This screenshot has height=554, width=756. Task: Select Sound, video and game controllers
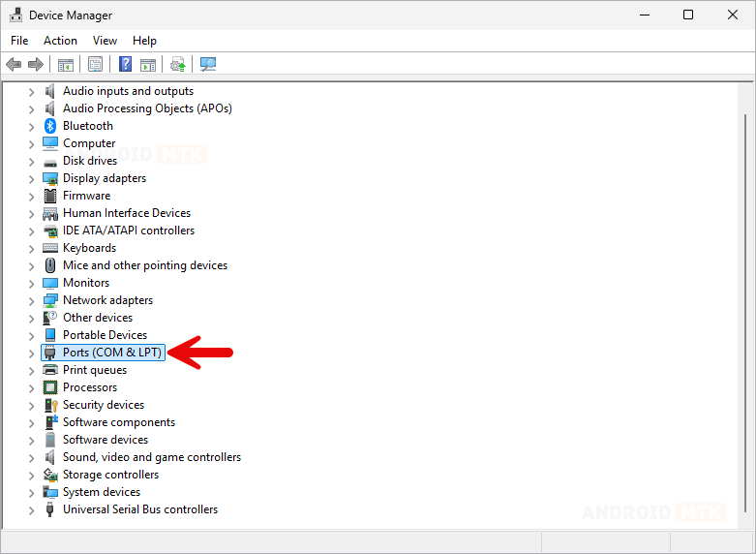[x=151, y=457]
